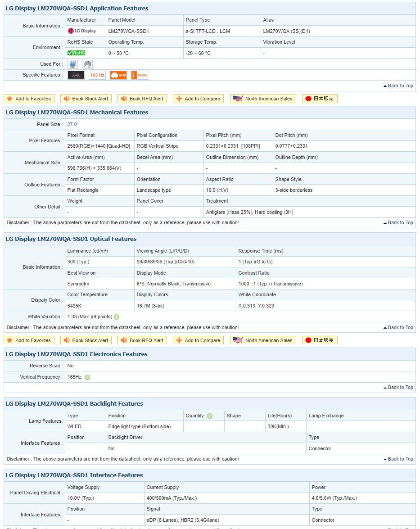Go Back to Top from Mechanical Features
Screen dimensions: 420x529
[x=398, y=223]
